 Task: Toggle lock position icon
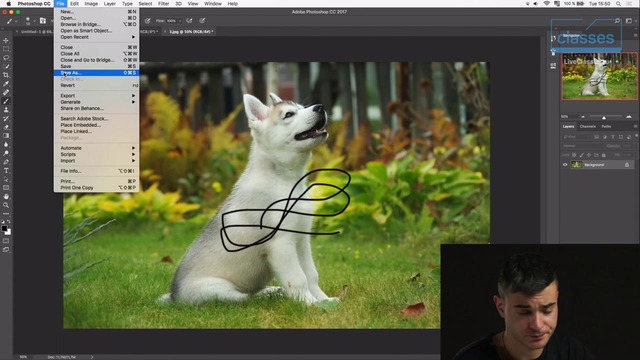(589, 155)
